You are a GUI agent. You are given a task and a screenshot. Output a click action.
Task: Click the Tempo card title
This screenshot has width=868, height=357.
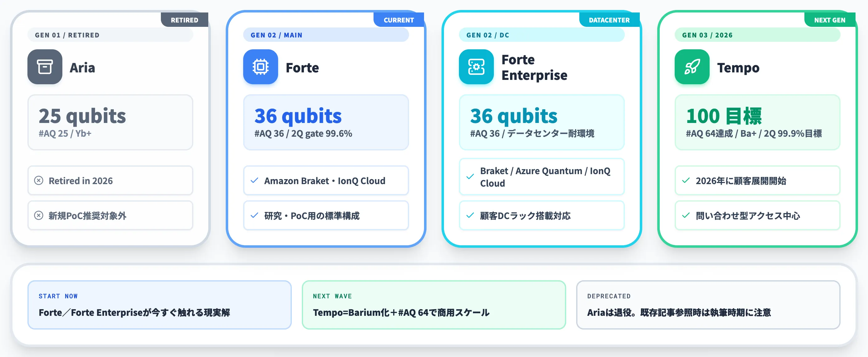coord(738,68)
